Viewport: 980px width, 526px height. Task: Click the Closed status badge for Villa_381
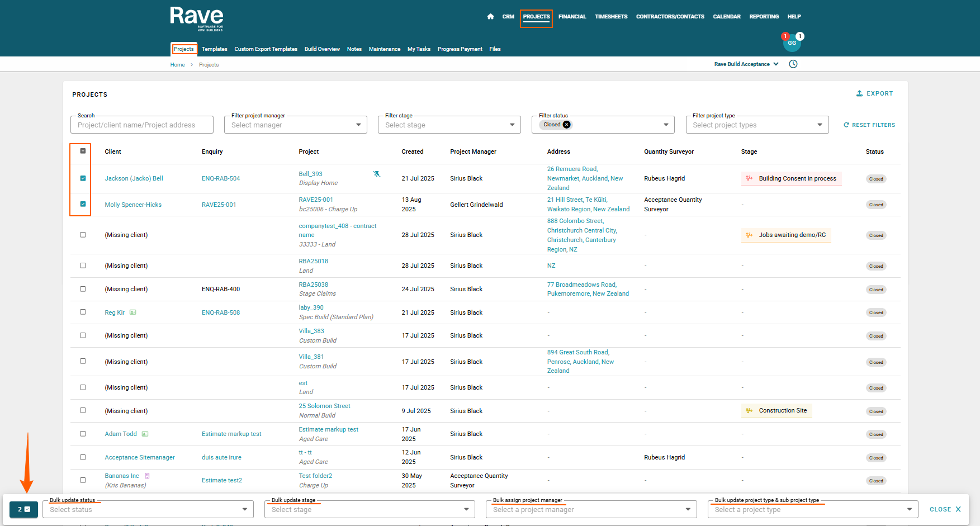876,362
